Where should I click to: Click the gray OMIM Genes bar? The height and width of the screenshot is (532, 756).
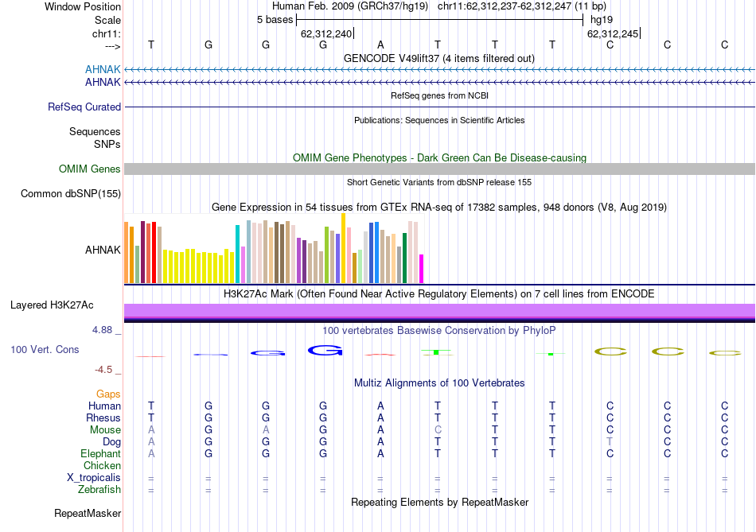(x=440, y=169)
